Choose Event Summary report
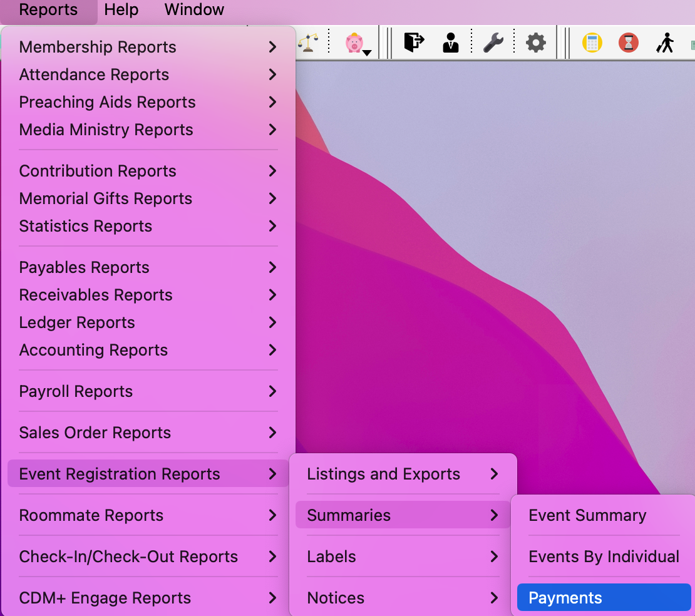Screen dimensions: 695x616 (x=587, y=515)
